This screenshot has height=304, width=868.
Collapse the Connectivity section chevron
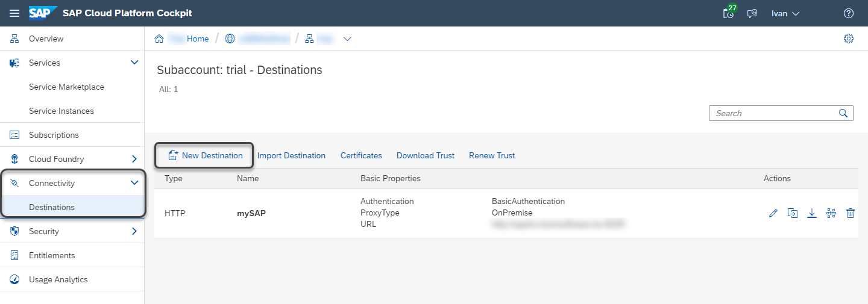tap(134, 183)
